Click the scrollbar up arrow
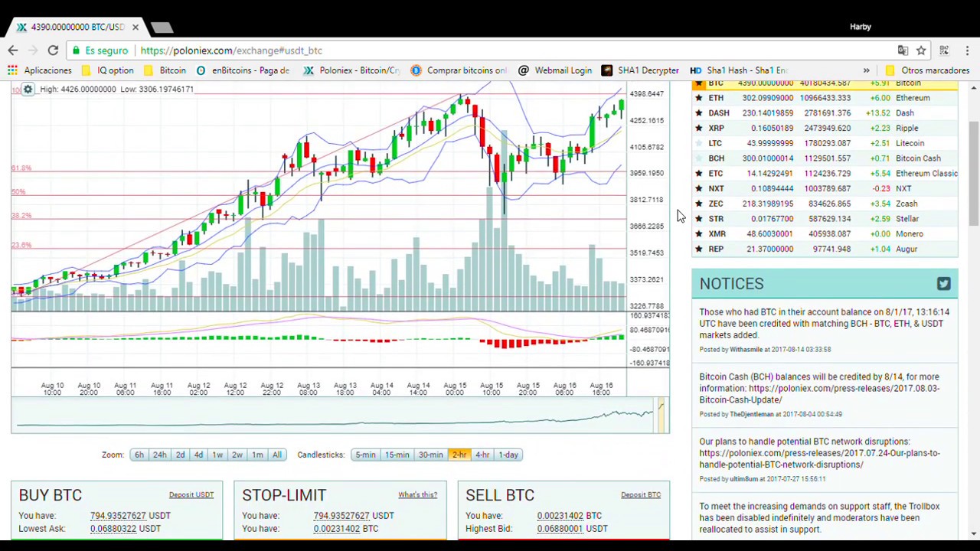This screenshot has width=980, height=551. [973, 89]
